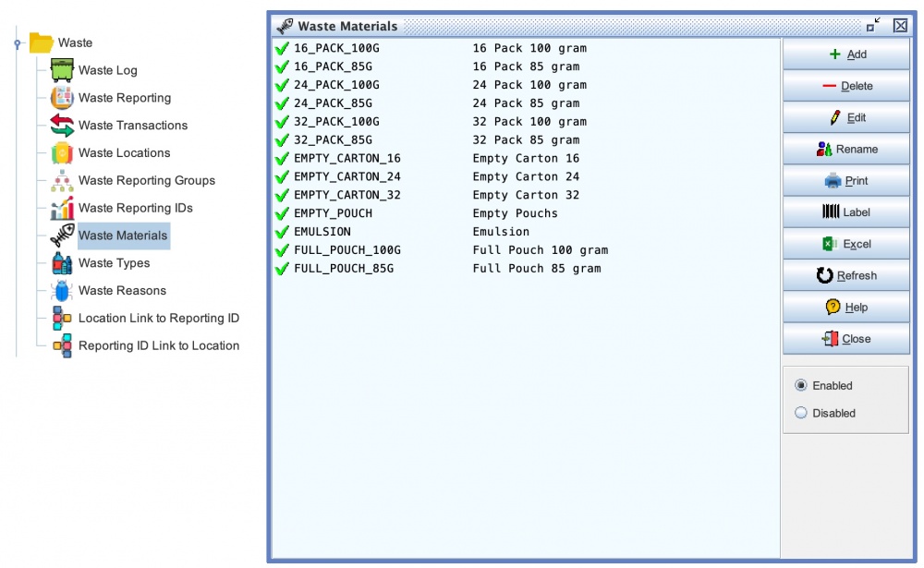The height and width of the screenshot is (568, 924).
Task: Open Reporting ID Link to Location
Action: tap(158, 346)
